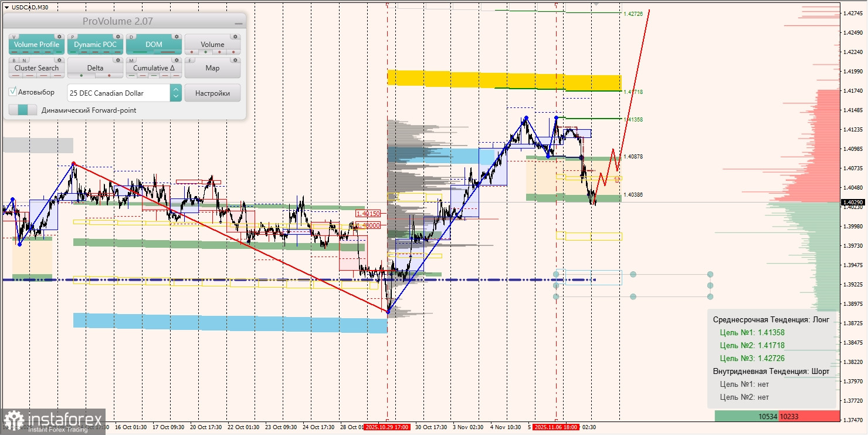Uncheck the Автовыбор checkbox

12,92
